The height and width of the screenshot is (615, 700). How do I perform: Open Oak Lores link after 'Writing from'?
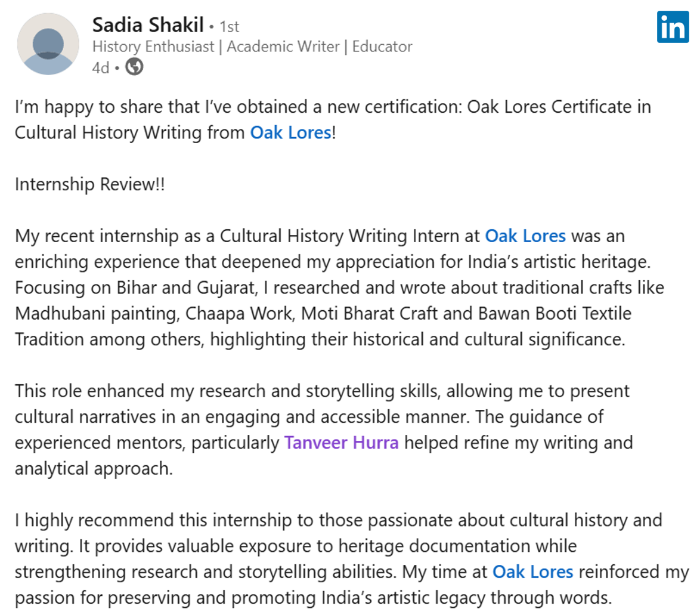tap(290, 132)
